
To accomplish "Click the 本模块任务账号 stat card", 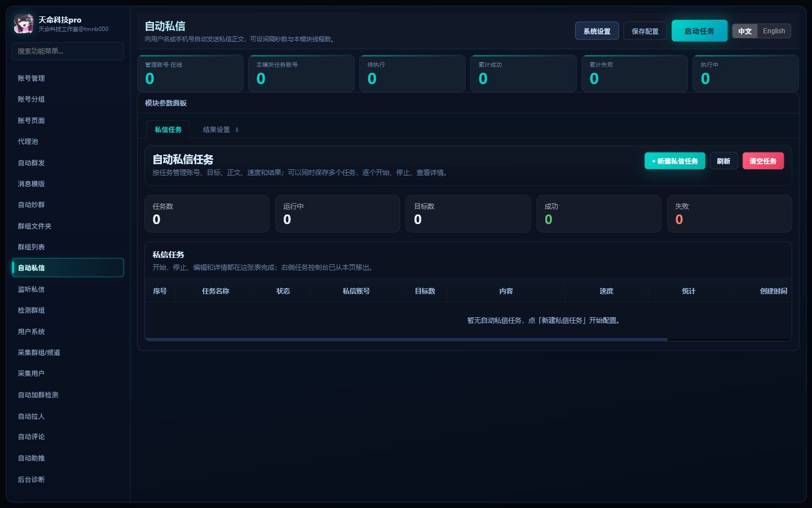I will coord(302,73).
